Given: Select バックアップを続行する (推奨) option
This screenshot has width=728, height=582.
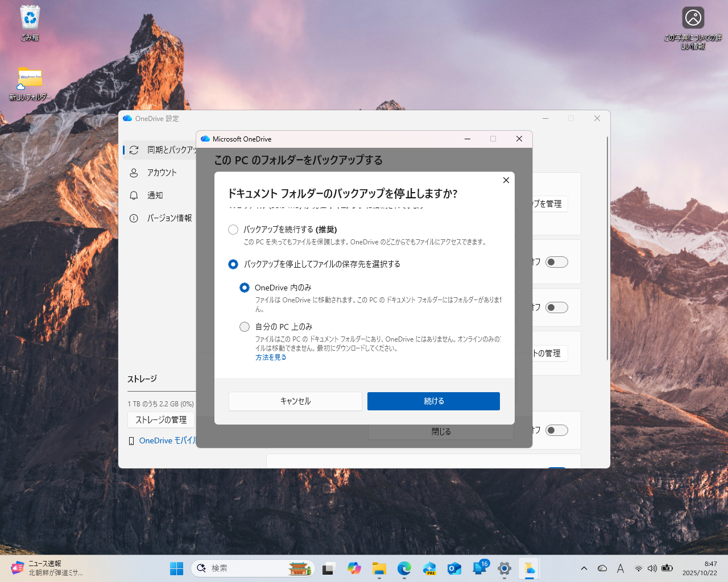Looking at the screenshot, I should click(x=233, y=230).
